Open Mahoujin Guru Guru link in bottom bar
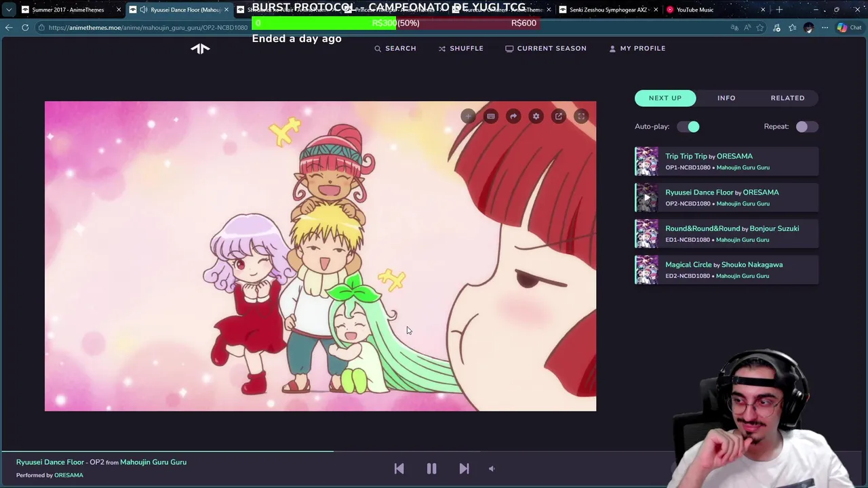This screenshot has width=868, height=488. [153, 462]
